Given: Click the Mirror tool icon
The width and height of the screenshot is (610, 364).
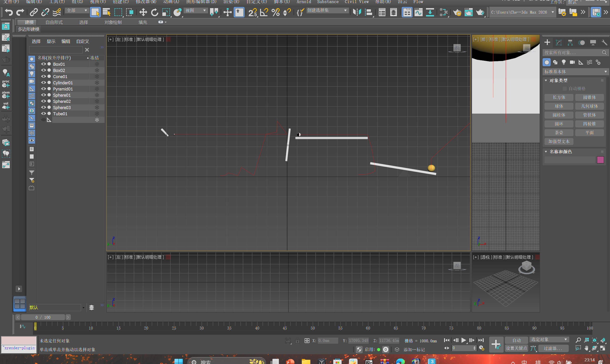Looking at the screenshot, I should click(357, 12).
